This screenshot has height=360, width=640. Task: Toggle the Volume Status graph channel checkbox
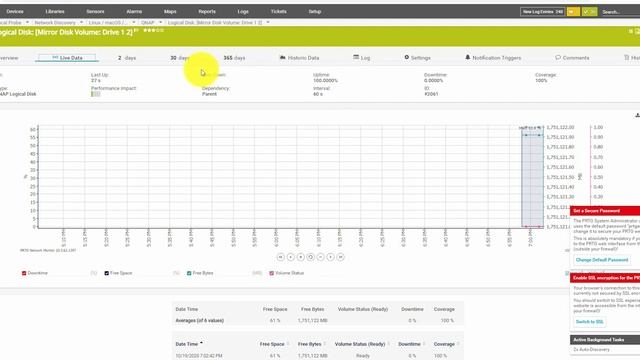271,273
